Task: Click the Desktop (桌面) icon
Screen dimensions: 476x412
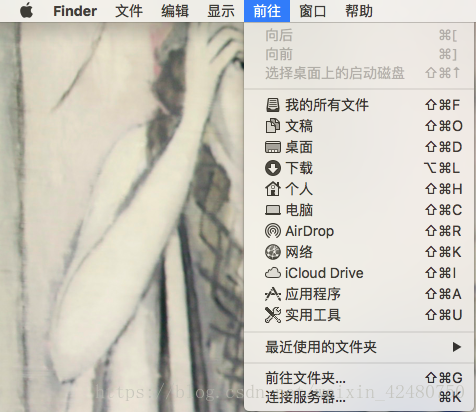Action: point(273,147)
